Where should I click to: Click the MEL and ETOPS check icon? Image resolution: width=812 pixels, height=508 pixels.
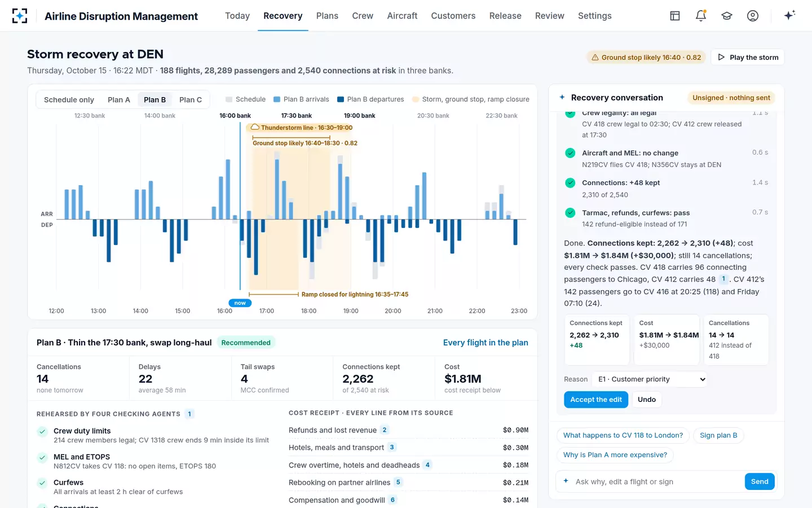pyautogui.click(x=42, y=458)
